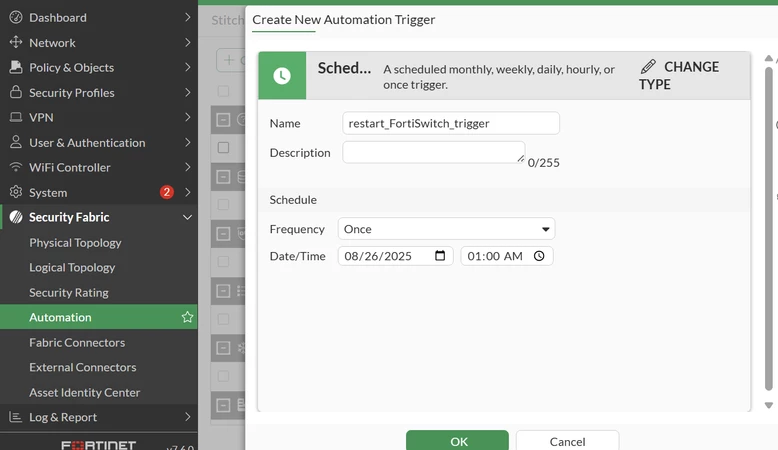Collapse the third group in background list
Image resolution: width=778 pixels, height=450 pixels.
coord(223,234)
